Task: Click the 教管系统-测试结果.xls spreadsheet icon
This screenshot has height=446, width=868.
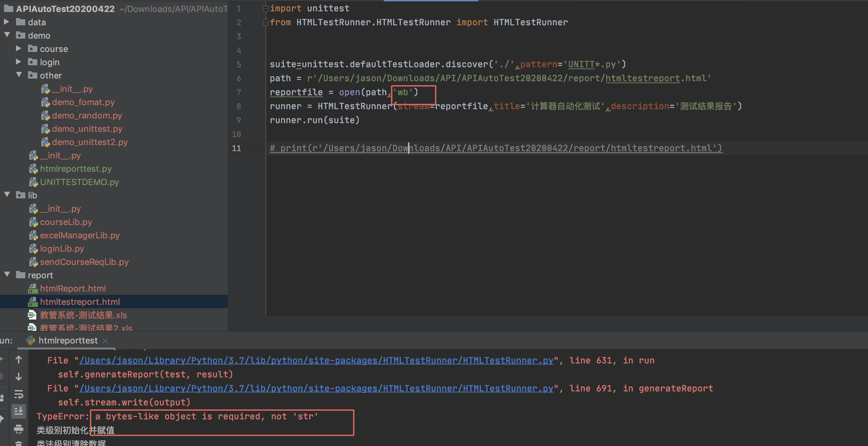Action: [x=32, y=315]
